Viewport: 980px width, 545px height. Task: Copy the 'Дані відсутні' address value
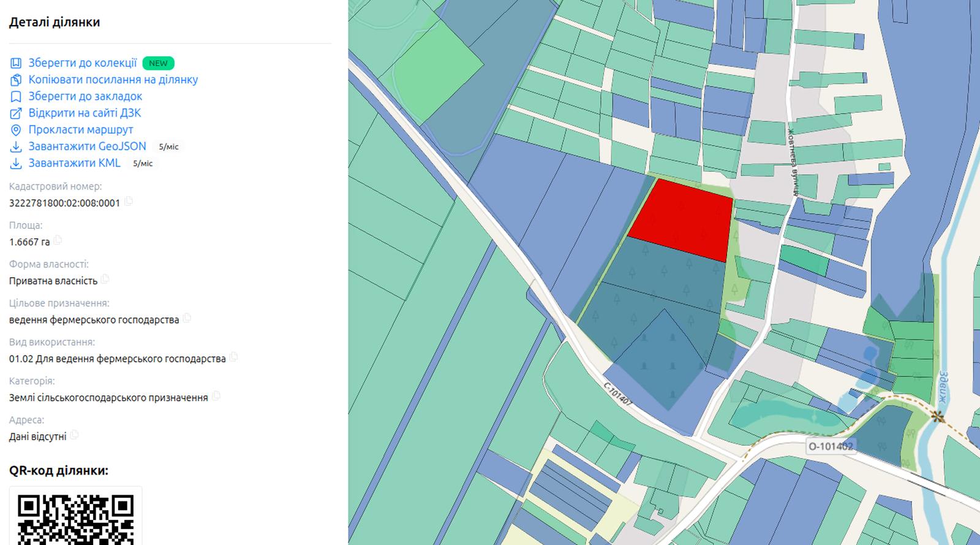click(75, 435)
